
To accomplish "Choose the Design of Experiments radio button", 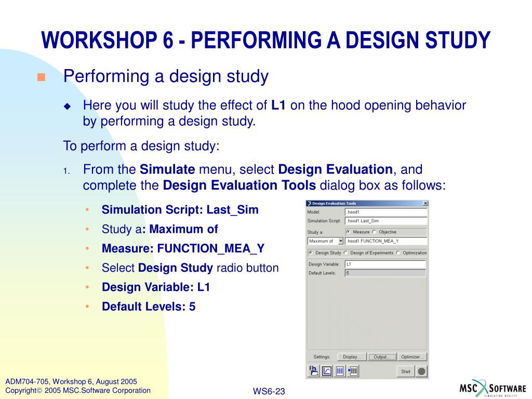I will pos(345,253).
